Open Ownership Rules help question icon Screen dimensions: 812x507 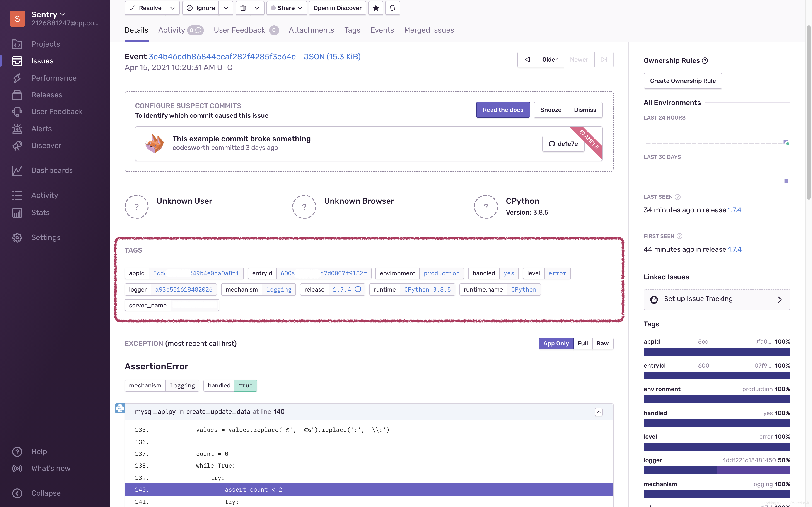coord(705,61)
